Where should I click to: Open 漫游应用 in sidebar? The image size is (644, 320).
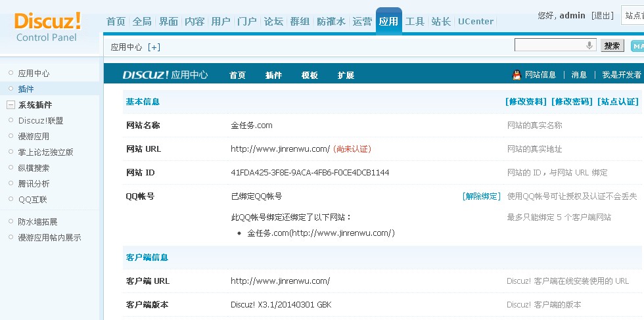(x=34, y=137)
